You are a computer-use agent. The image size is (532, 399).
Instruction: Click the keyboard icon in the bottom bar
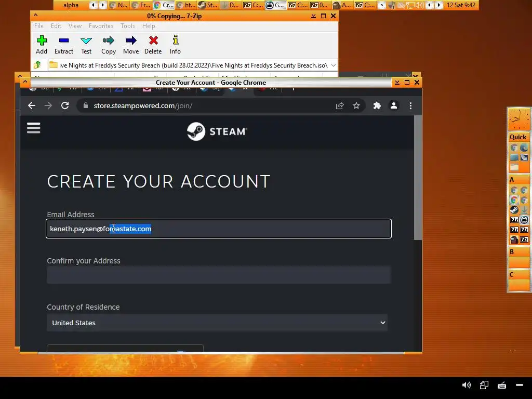[x=502, y=385]
